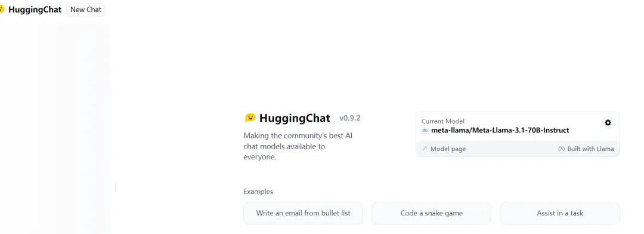Click the v0.9.2 version badge
The height and width of the screenshot is (234, 644).
click(349, 118)
